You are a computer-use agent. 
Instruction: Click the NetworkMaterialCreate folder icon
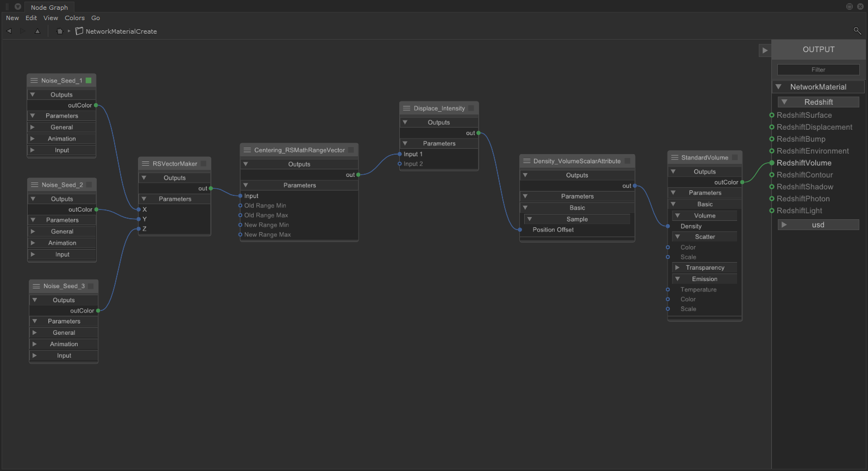coord(79,31)
